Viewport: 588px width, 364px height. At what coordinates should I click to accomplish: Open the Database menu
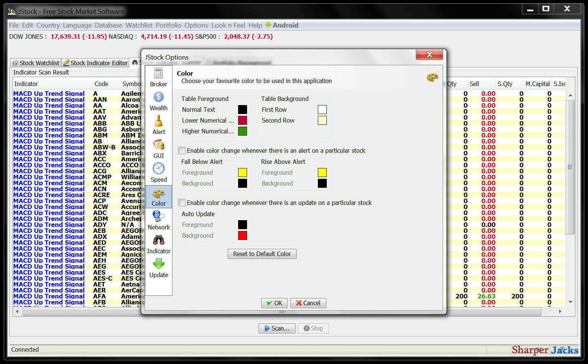click(x=108, y=25)
